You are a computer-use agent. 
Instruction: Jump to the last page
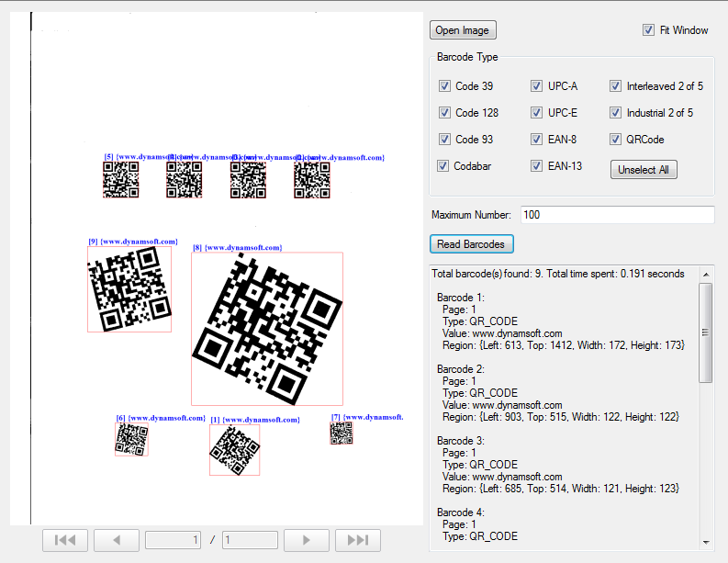pos(358,540)
